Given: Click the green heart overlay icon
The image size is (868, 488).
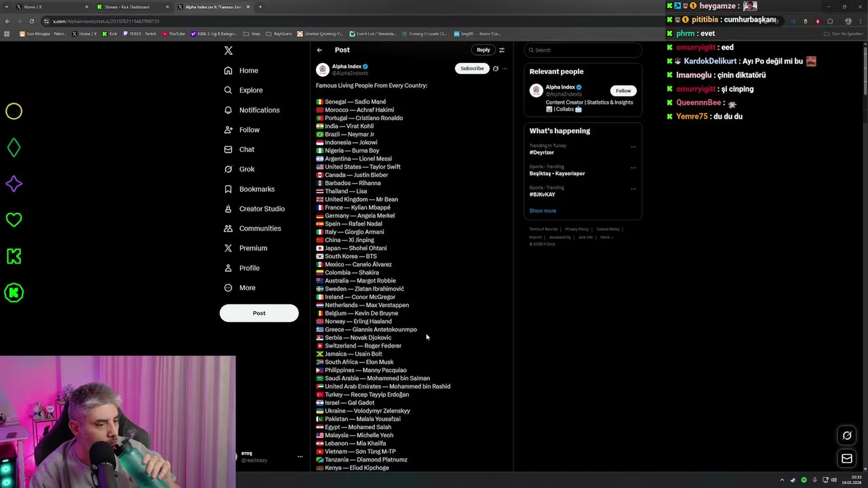Looking at the screenshot, I should point(14,220).
